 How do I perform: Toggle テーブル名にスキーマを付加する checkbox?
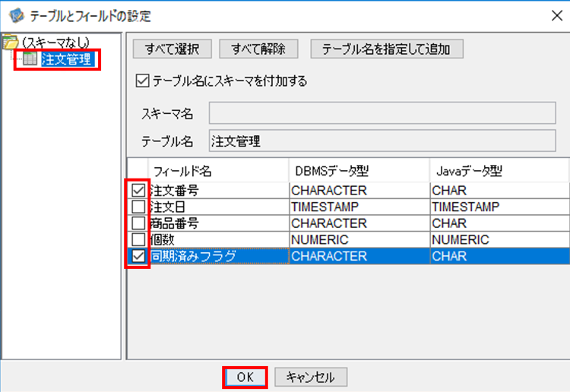pos(142,81)
